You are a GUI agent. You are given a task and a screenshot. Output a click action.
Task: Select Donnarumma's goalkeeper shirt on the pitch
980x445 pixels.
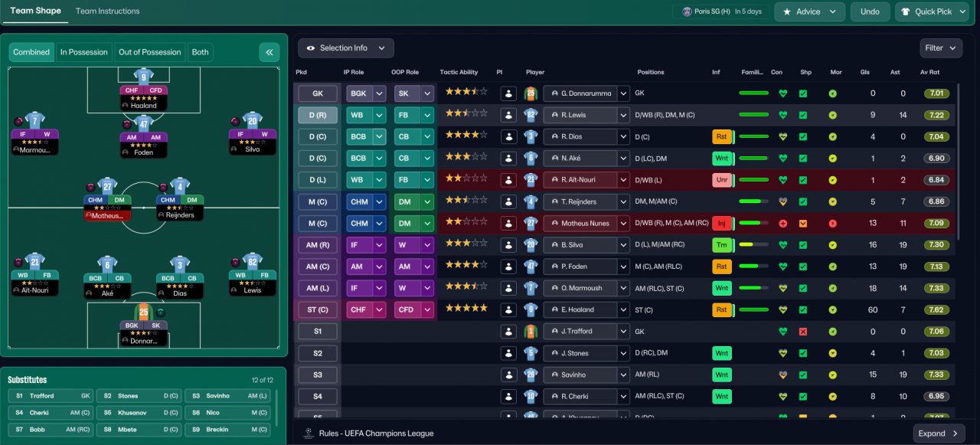(x=143, y=312)
